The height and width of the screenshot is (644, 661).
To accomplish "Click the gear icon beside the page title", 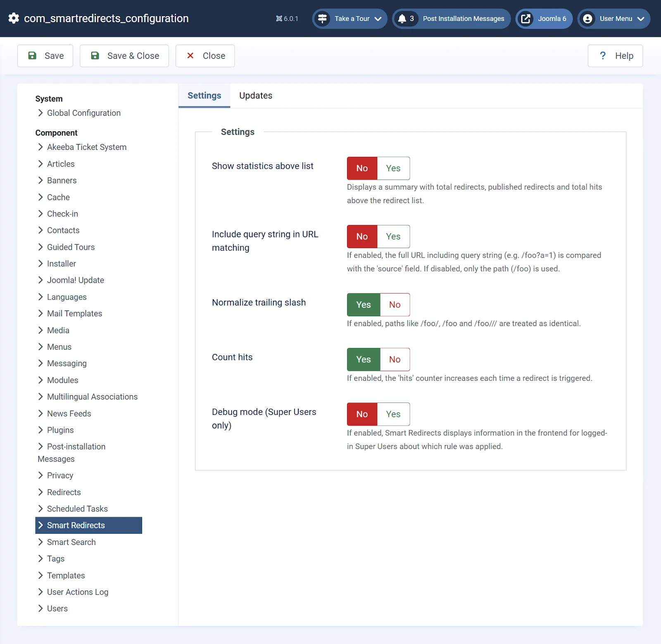I will [x=13, y=19].
